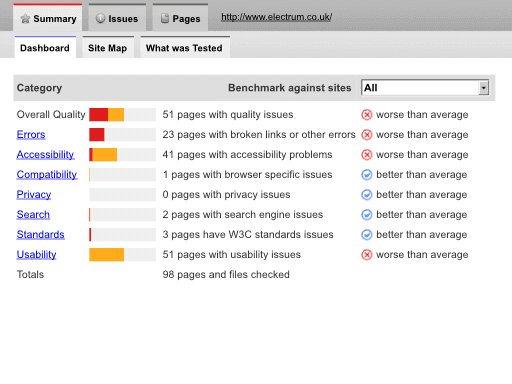Open the Accessibility category link
This screenshot has height=384, width=512.
tap(45, 155)
